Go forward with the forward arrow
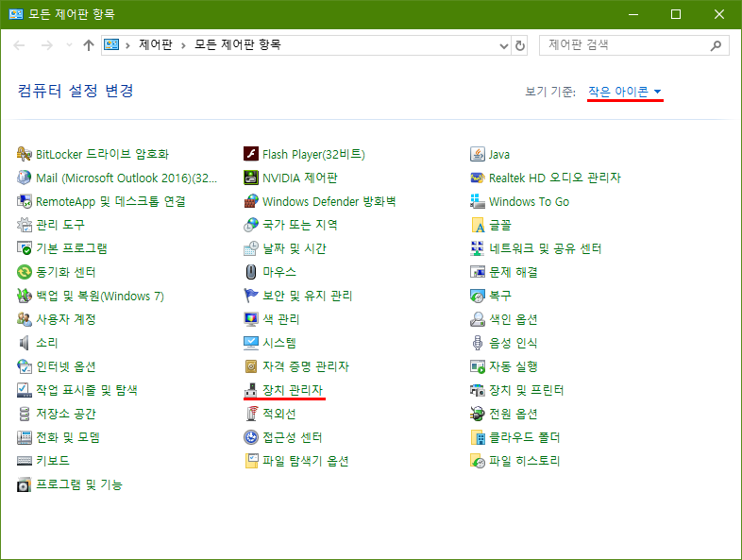This screenshot has width=742, height=560. coord(47,45)
